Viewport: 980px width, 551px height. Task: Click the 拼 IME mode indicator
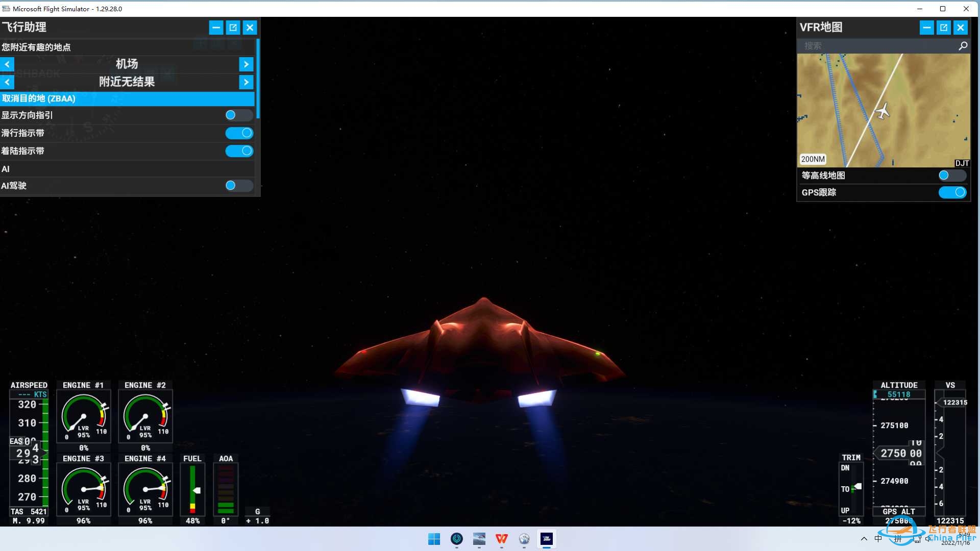897,539
